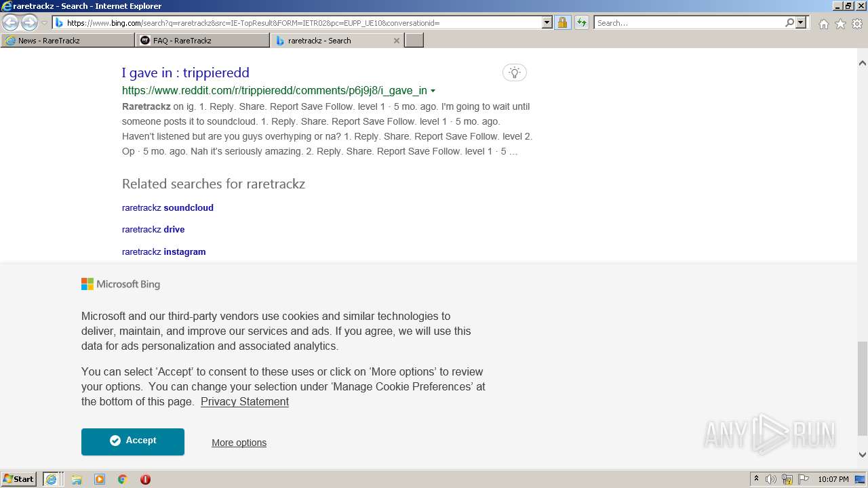Open More options for cookies
868x488 pixels.
point(239,443)
